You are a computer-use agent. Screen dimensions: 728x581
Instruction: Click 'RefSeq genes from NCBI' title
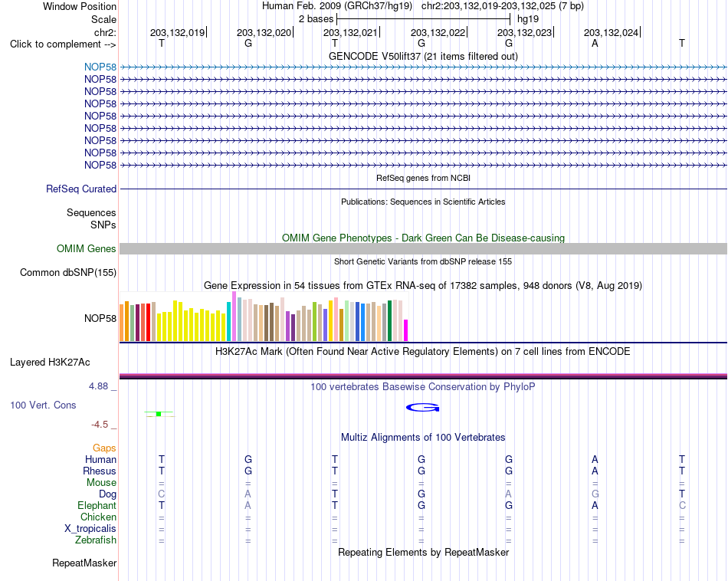point(423,178)
